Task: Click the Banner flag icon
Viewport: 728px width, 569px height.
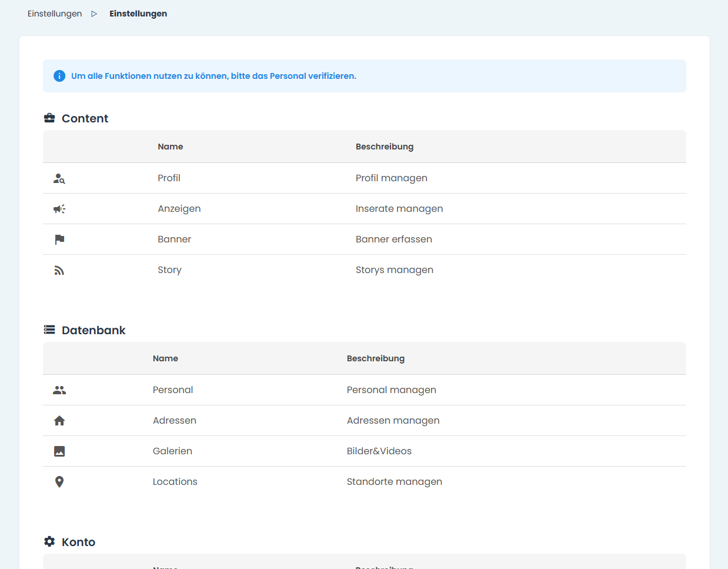Action: click(x=59, y=239)
